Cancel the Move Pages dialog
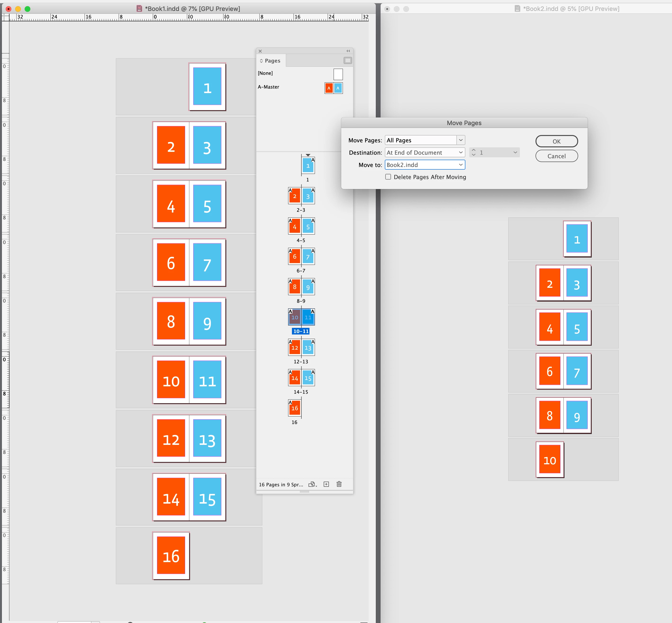 point(556,156)
